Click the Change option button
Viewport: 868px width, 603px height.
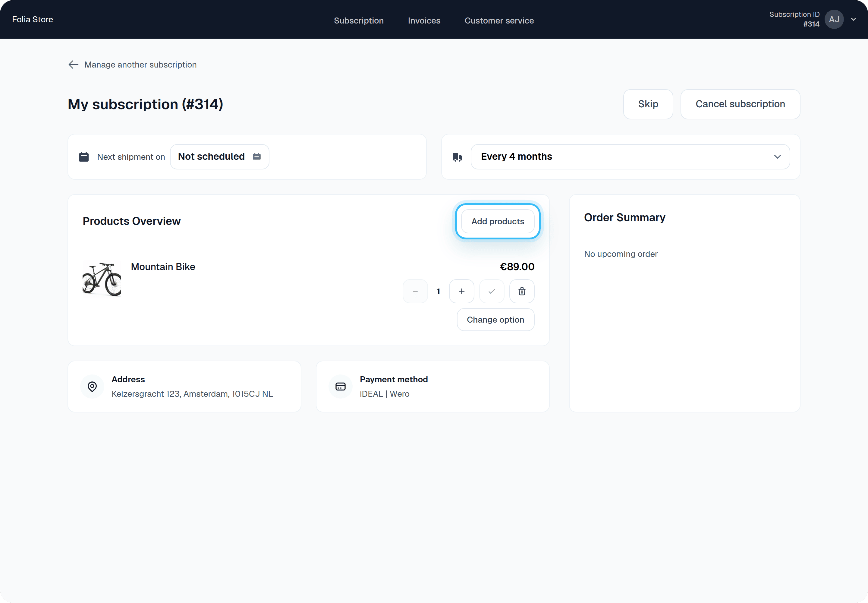495,320
